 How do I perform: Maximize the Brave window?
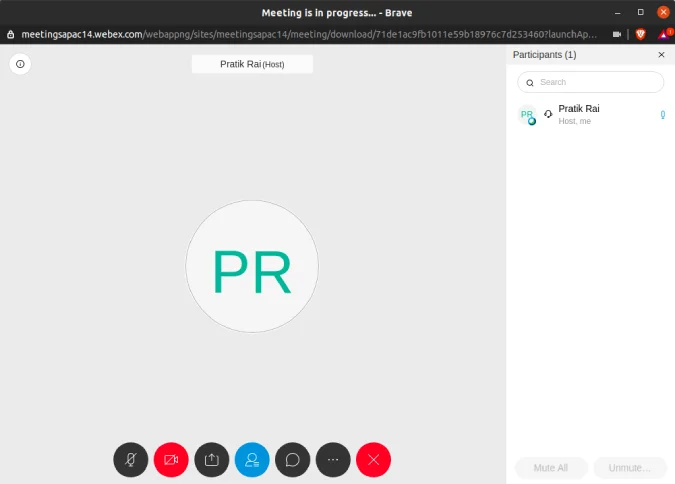tap(641, 12)
